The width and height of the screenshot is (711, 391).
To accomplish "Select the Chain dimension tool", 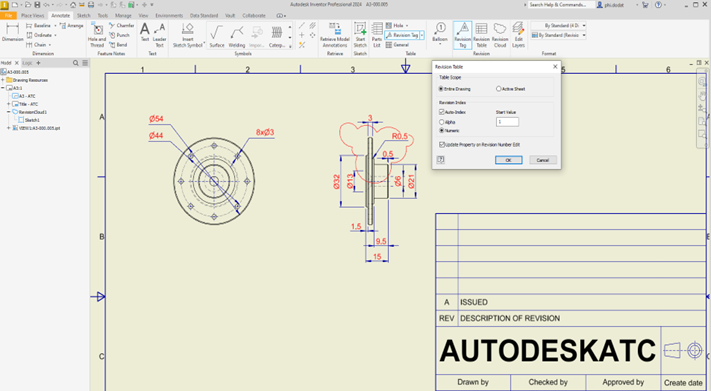I will pyautogui.click(x=36, y=44).
